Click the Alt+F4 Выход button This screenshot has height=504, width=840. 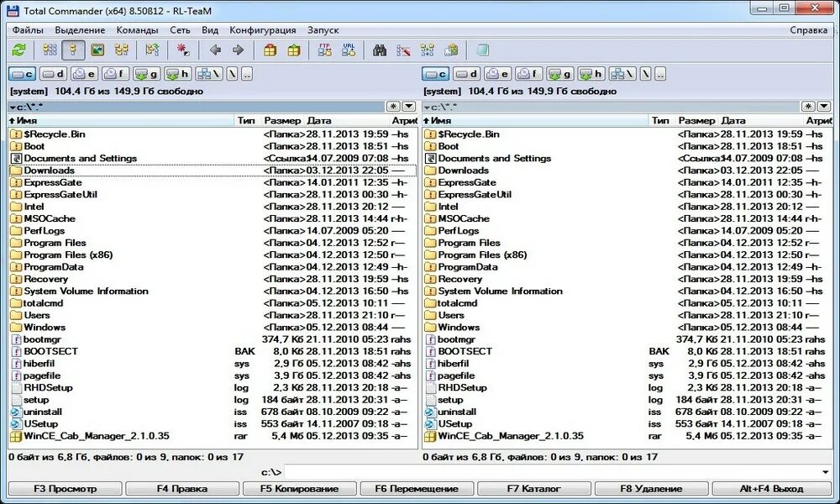coord(771,489)
